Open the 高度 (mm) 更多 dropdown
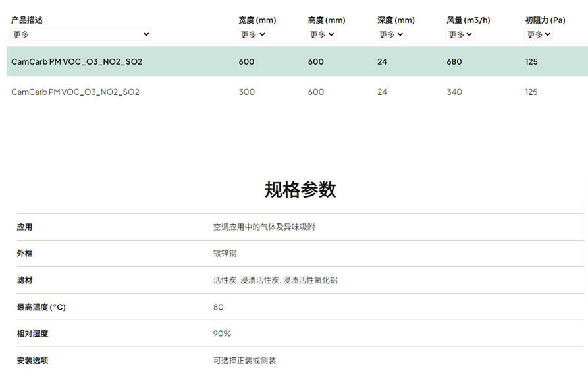The width and height of the screenshot is (588, 379). click(322, 34)
